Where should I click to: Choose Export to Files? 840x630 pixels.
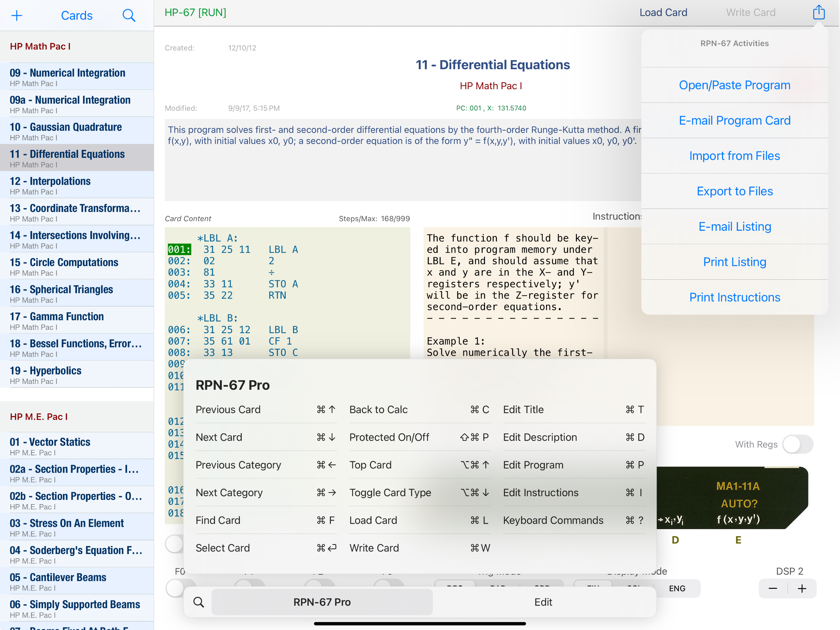734,191
